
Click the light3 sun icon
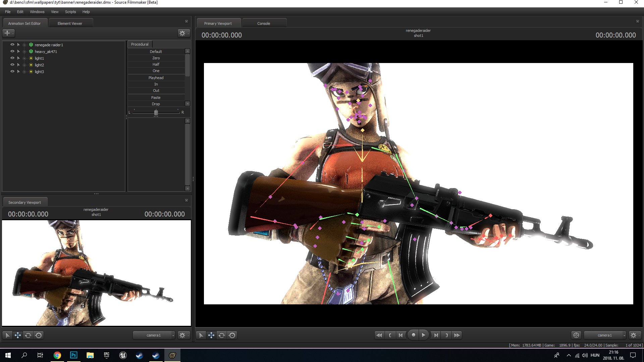[x=31, y=71]
